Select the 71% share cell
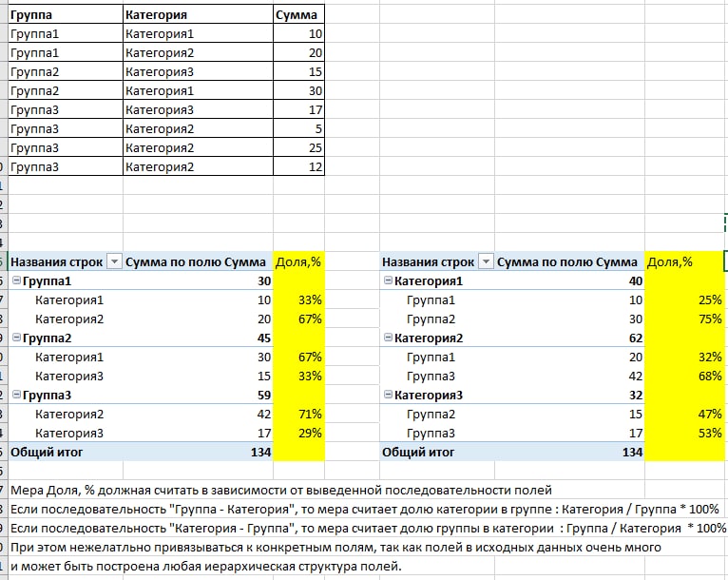Viewport: 728px width, 580px height. (299, 414)
